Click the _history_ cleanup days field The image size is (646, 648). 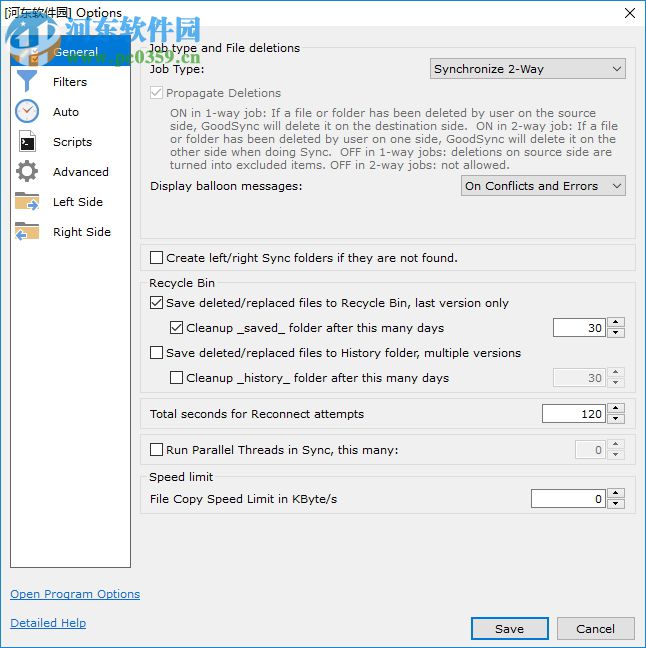(579, 377)
